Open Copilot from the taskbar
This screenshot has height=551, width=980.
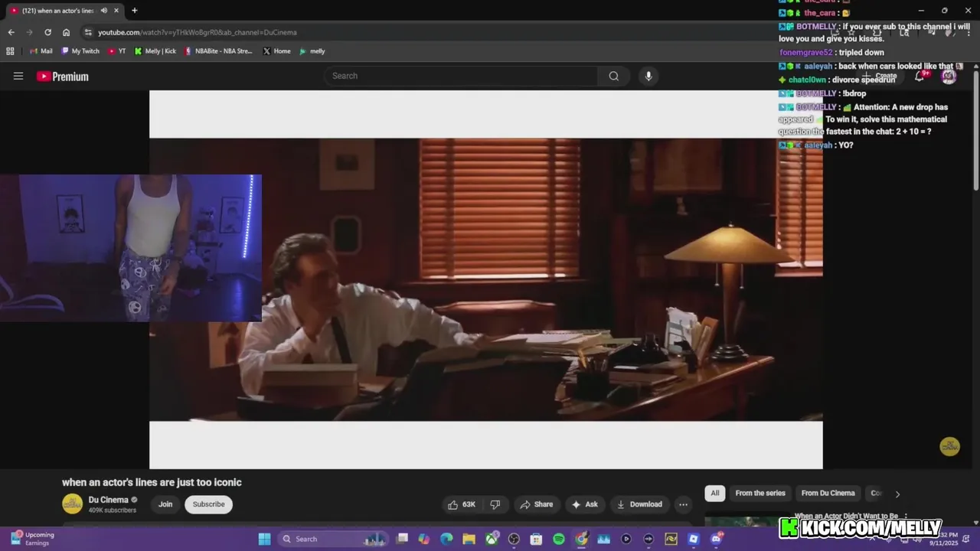424,539
